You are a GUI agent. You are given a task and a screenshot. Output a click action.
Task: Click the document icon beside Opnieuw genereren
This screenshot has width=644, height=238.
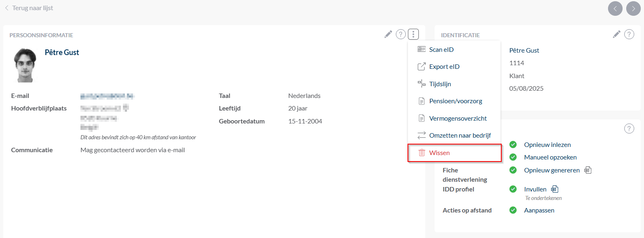point(588,170)
